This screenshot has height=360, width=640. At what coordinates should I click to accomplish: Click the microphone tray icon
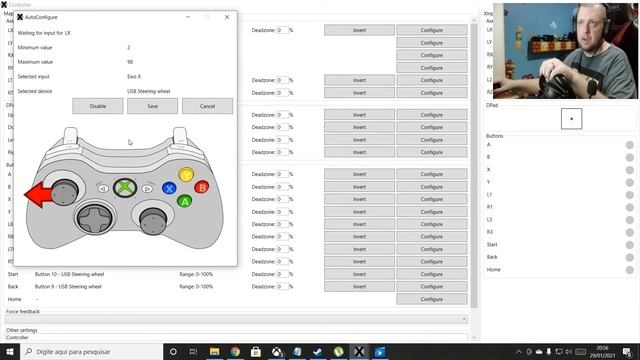[x=549, y=351]
